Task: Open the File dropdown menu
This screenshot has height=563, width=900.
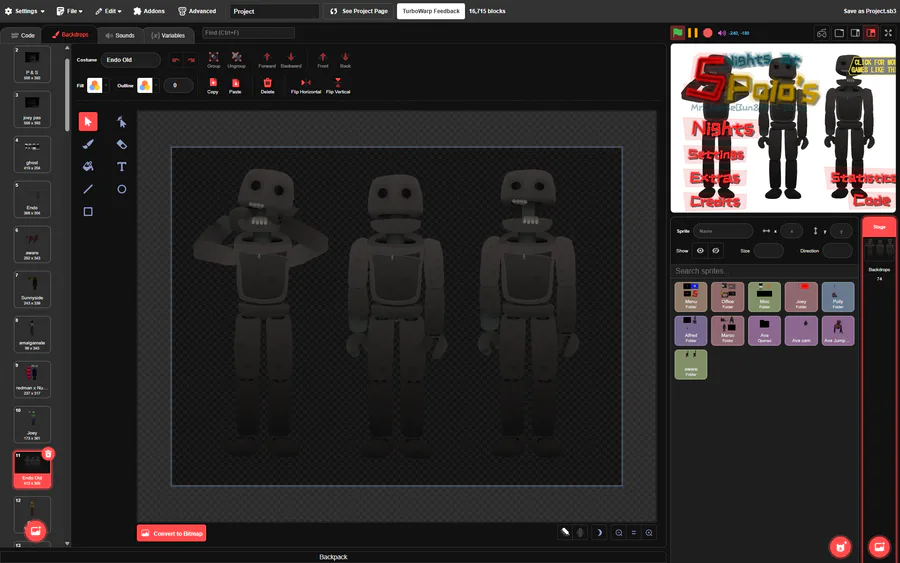Action: [x=69, y=11]
